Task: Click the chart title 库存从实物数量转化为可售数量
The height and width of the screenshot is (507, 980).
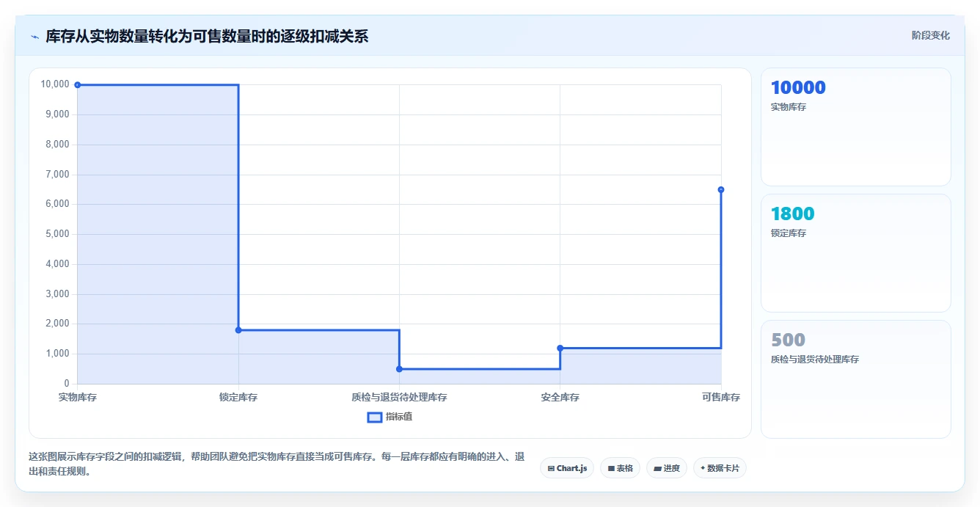Action: coord(207,36)
